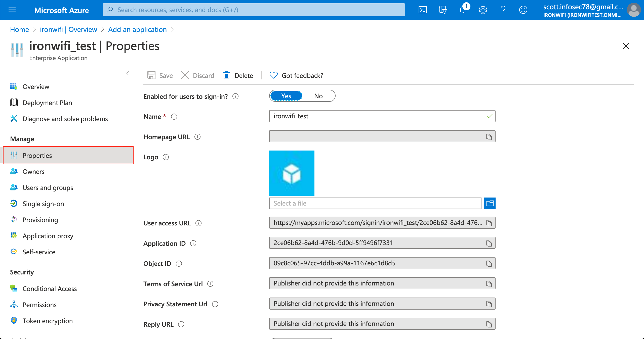Open the help question mark icon
644x339 pixels.
pyautogui.click(x=503, y=10)
